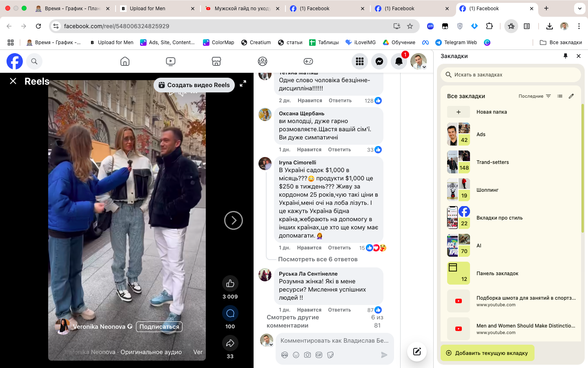The width and height of the screenshot is (588, 368).
Task: Open a new browser tab
Action: click(x=546, y=8)
